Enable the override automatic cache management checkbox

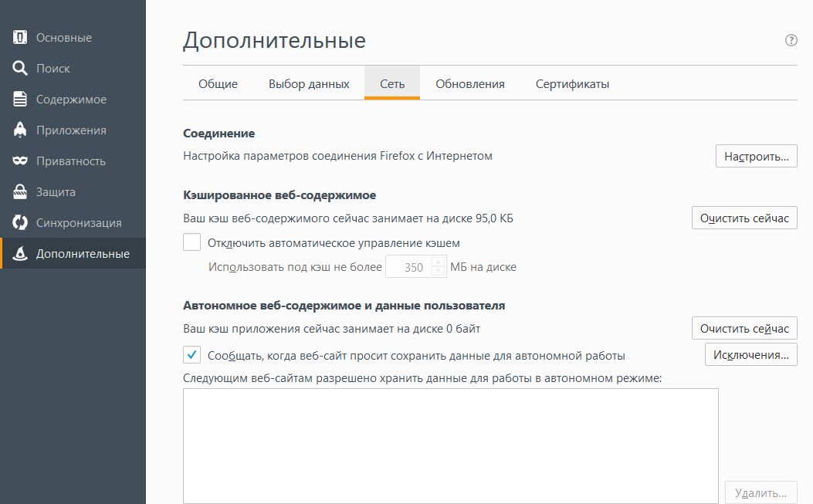[191, 243]
